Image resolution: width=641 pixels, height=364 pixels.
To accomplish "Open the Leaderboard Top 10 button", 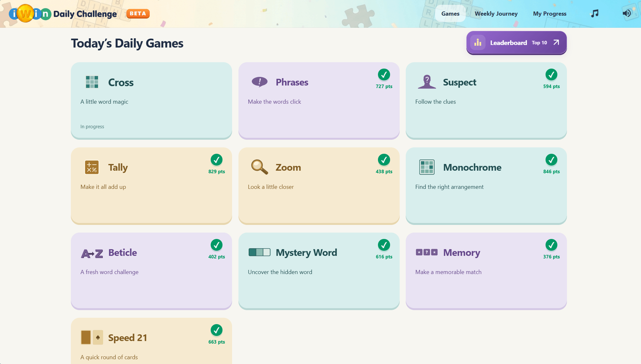I will pos(517,43).
